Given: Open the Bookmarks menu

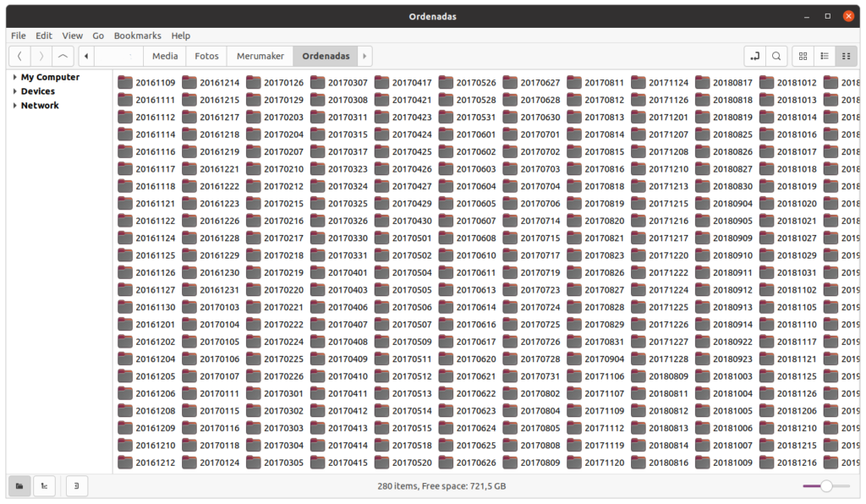Looking at the screenshot, I should (137, 36).
